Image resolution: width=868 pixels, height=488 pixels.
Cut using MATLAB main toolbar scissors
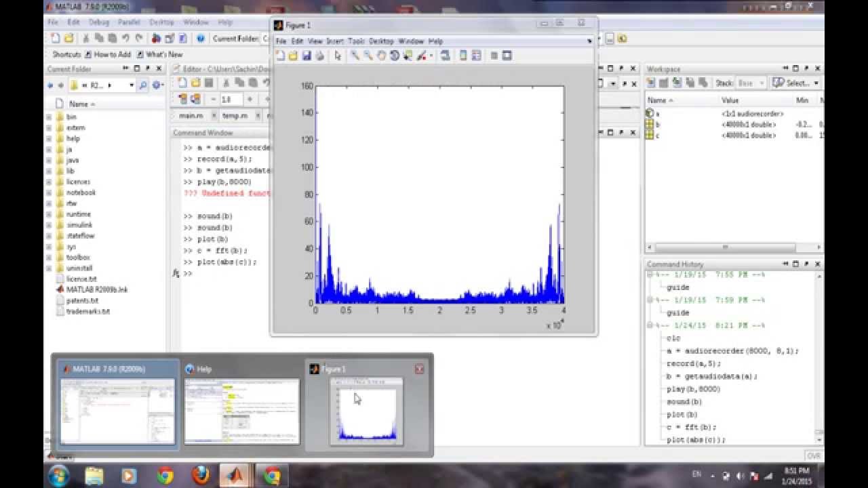(x=87, y=39)
